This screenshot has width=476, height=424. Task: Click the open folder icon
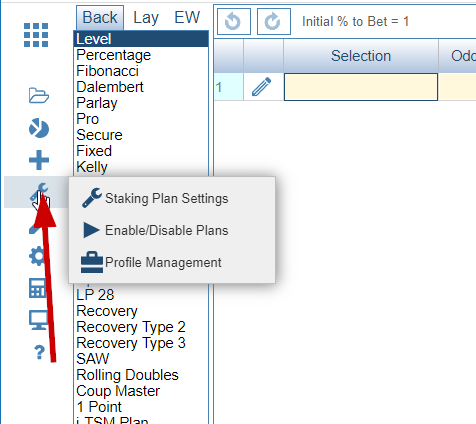pyautogui.click(x=39, y=96)
